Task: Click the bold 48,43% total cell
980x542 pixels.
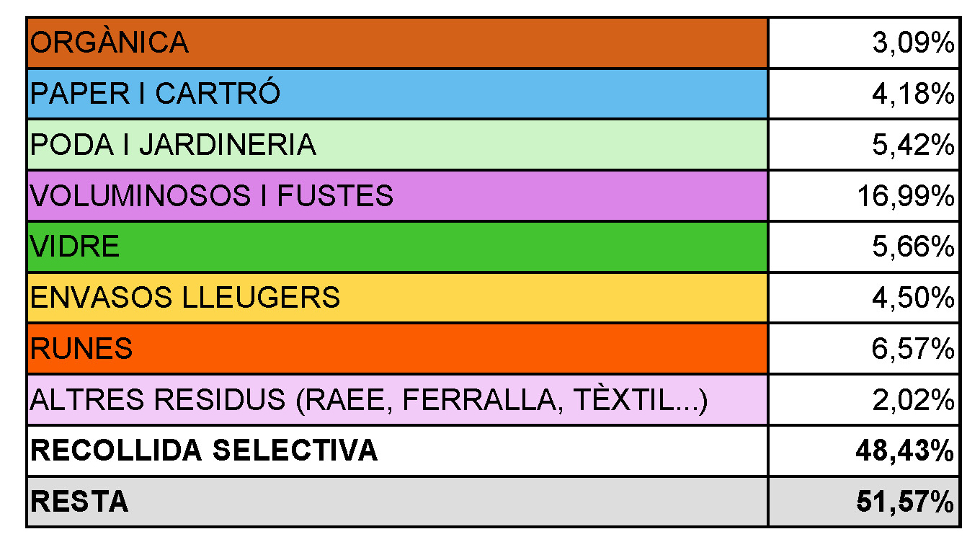Action: point(863,450)
